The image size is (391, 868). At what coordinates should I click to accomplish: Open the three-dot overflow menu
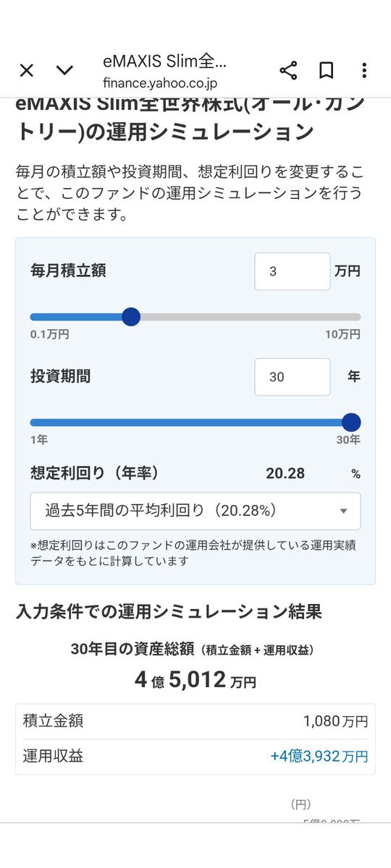pyautogui.click(x=364, y=70)
